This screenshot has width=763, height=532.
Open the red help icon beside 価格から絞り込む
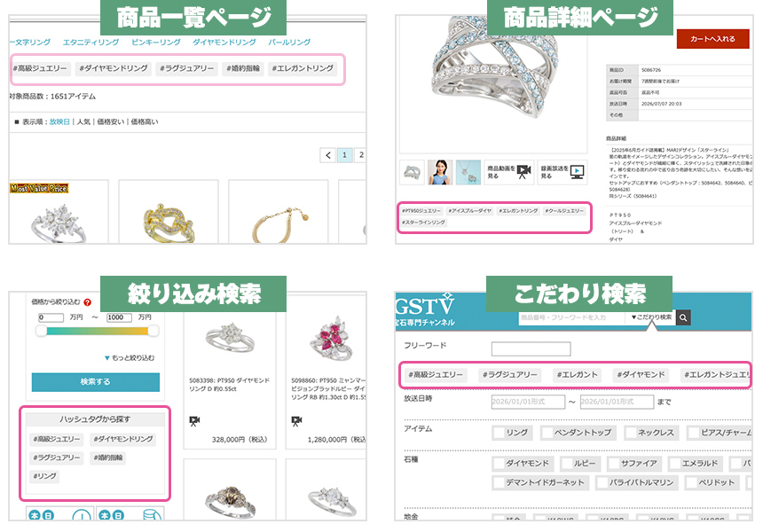(88, 302)
